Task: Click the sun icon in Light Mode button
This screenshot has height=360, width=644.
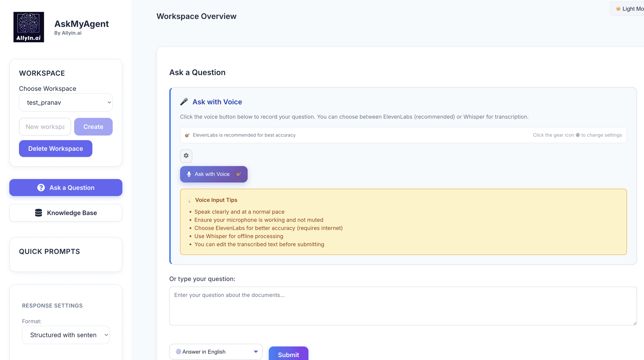Action: (618, 9)
